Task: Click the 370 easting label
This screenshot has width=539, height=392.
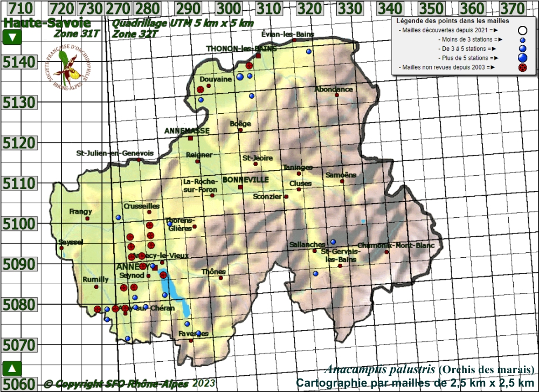Action: click(512, 9)
